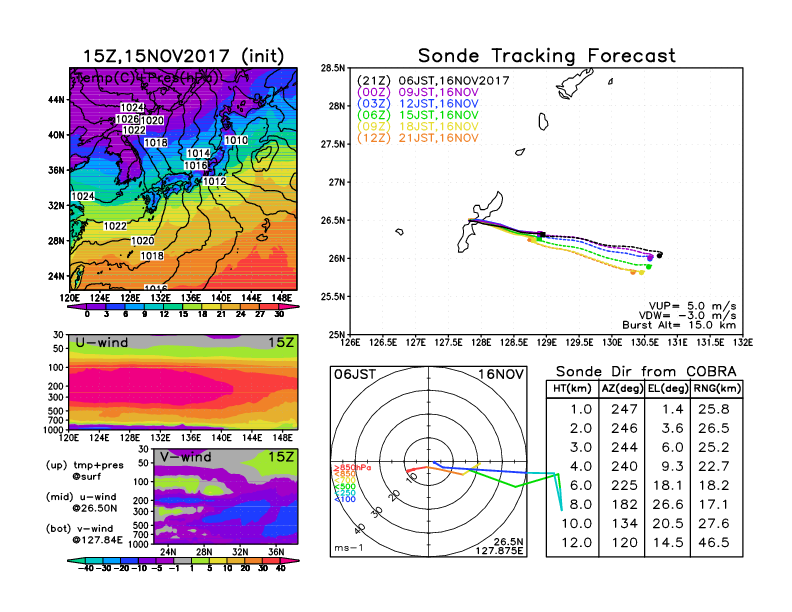The width and height of the screenshot is (792, 612).
Task: Select the orange '(12Z) 21JST,16NOV' legend entry
Action: (x=418, y=138)
